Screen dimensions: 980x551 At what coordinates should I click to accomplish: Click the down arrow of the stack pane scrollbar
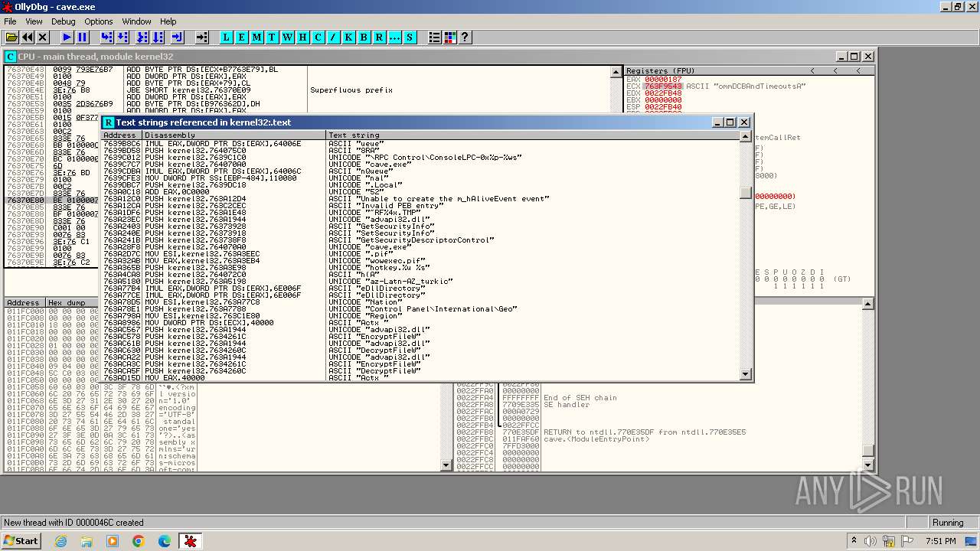867,465
